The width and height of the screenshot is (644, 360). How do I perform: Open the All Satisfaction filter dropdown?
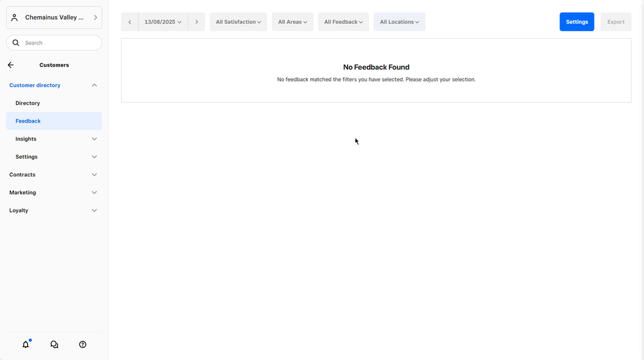[238, 22]
